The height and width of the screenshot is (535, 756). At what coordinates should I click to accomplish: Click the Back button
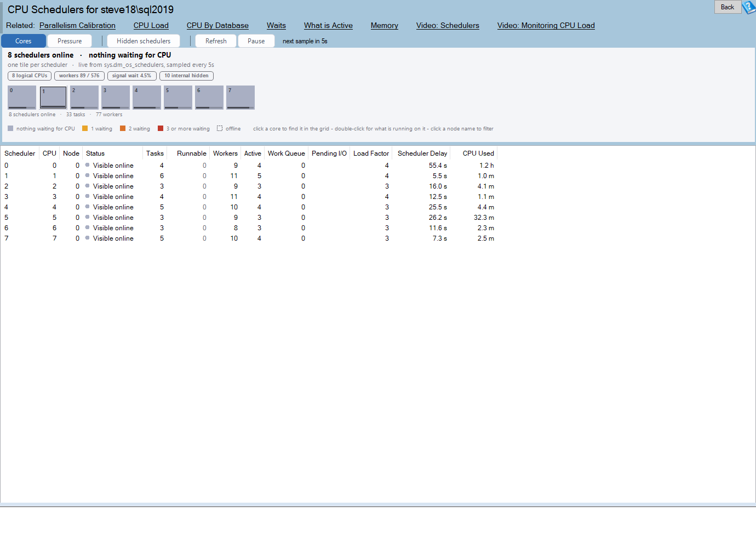pos(728,7)
